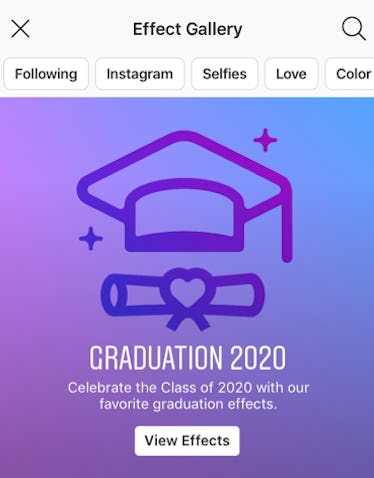Tap the tassel hanging from the cap

pyautogui.click(x=287, y=227)
